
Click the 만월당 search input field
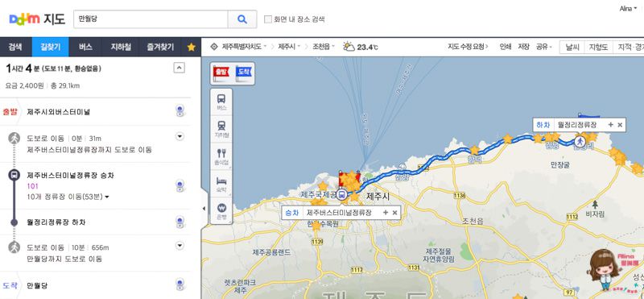click(151, 19)
